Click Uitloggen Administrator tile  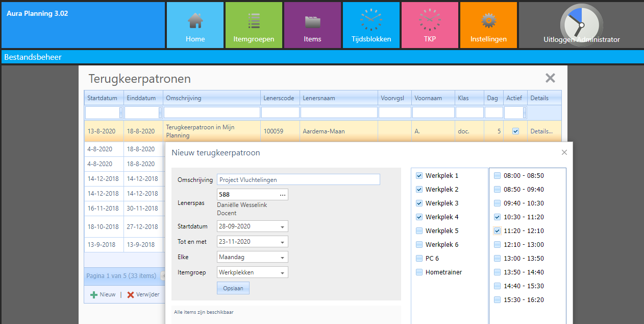pyautogui.click(x=581, y=25)
